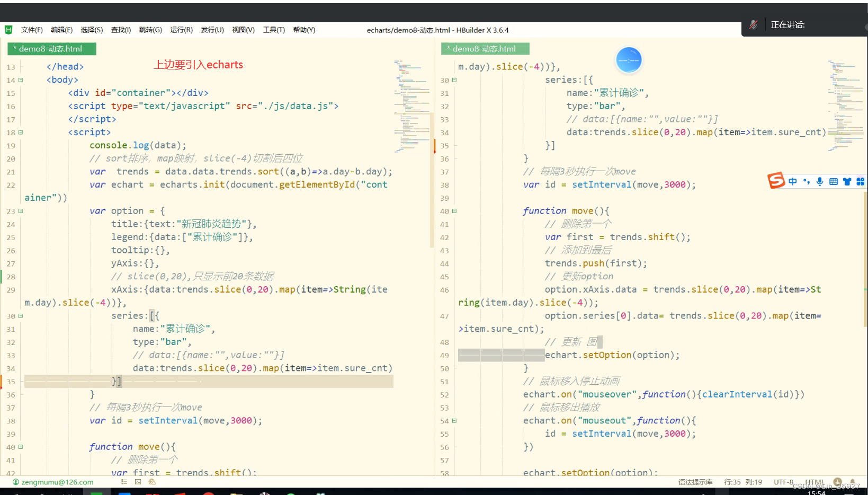
Task: Open the 发行(U) menu
Action: point(212,30)
